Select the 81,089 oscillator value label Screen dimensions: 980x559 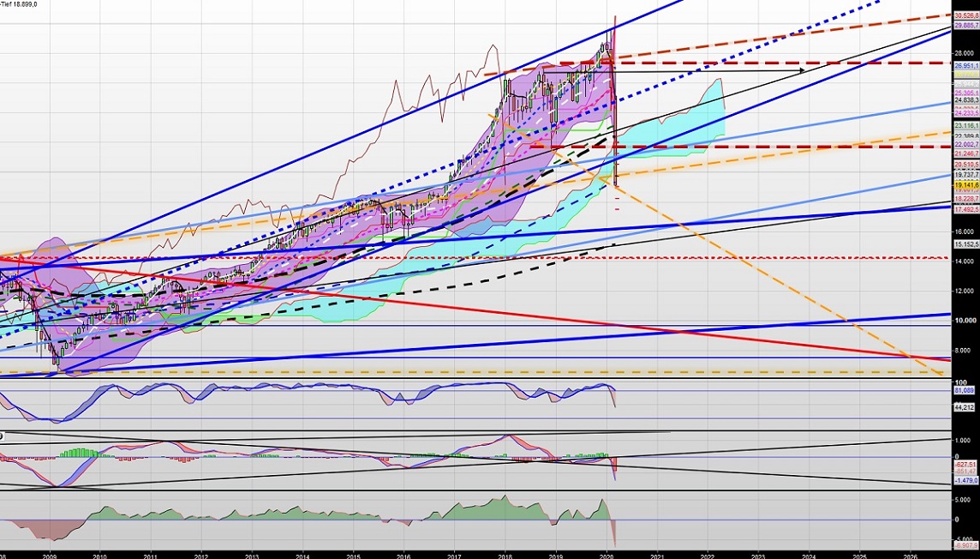click(x=965, y=391)
